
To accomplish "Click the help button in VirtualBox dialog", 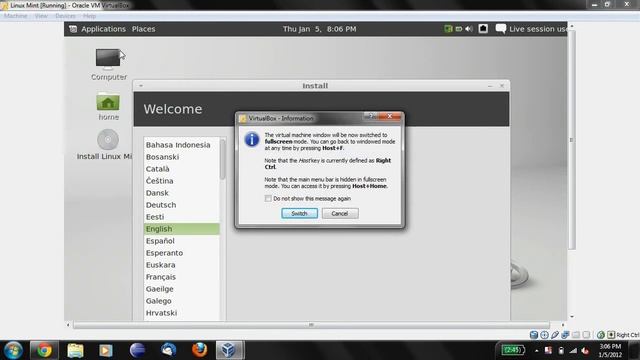I will 371,117.
